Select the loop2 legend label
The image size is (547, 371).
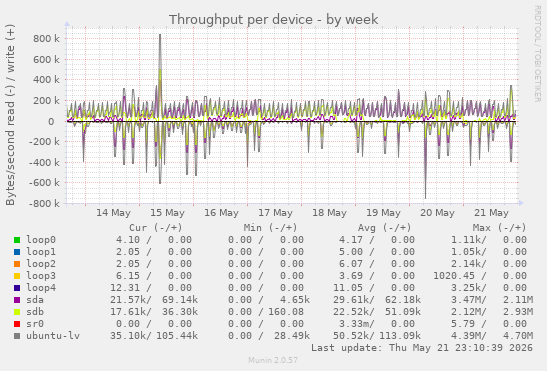[41, 264]
